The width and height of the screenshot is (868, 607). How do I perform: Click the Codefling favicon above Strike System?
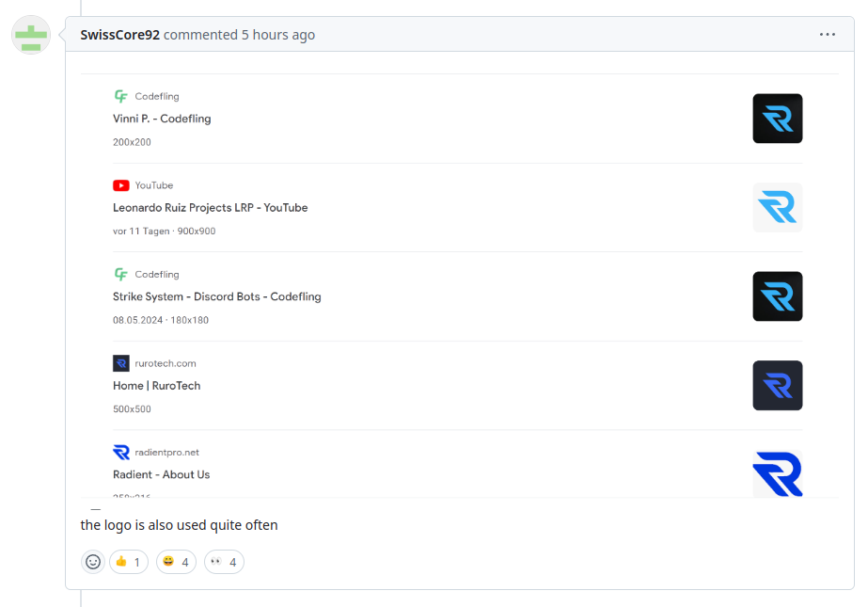(x=121, y=274)
